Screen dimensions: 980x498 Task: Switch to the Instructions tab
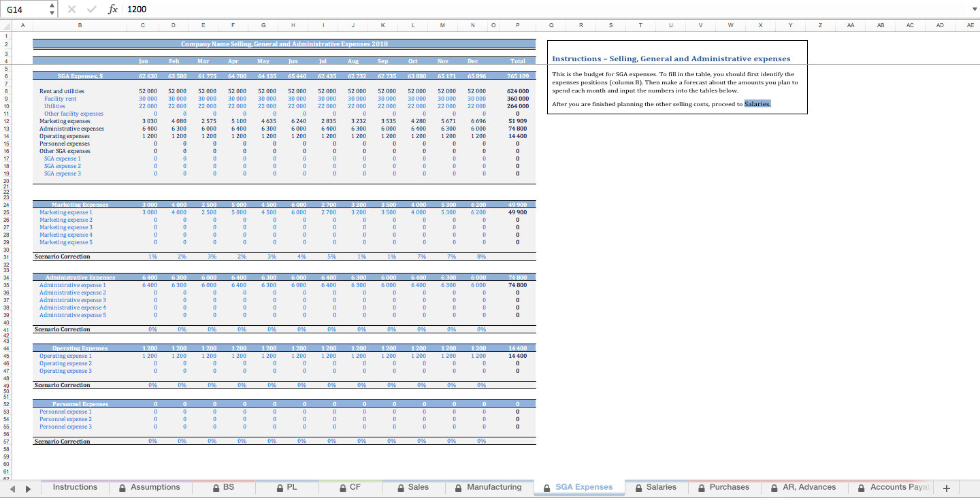click(x=75, y=487)
